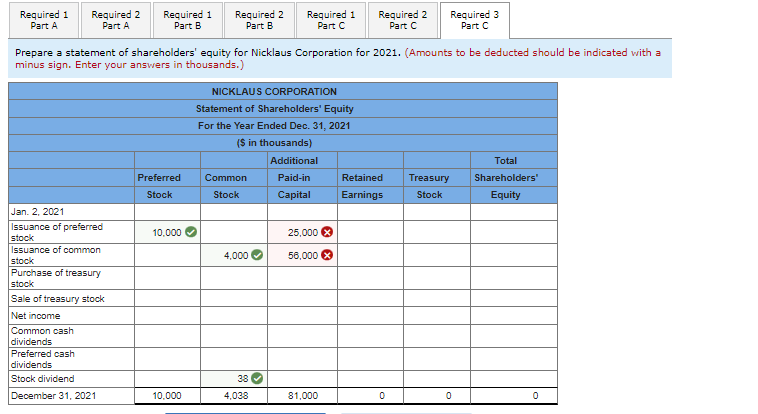Click the Issuance of preferred stock label
Viewport: 758px width, 414px height.
pyautogui.click(x=57, y=232)
